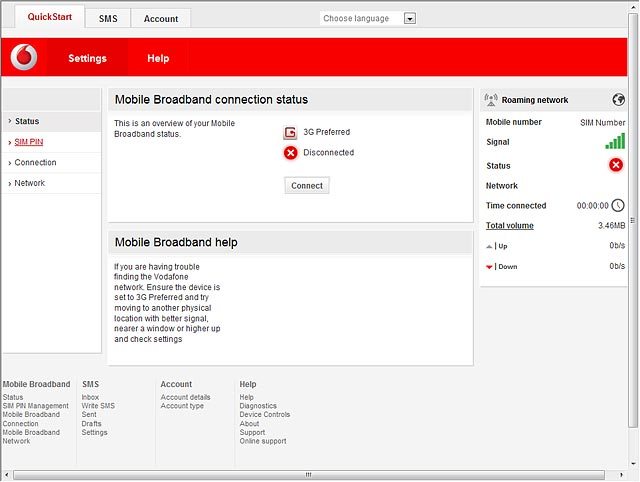This screenshot has height=482, width=640.
Task: Click the Connect button
Action: coord(307,186)
